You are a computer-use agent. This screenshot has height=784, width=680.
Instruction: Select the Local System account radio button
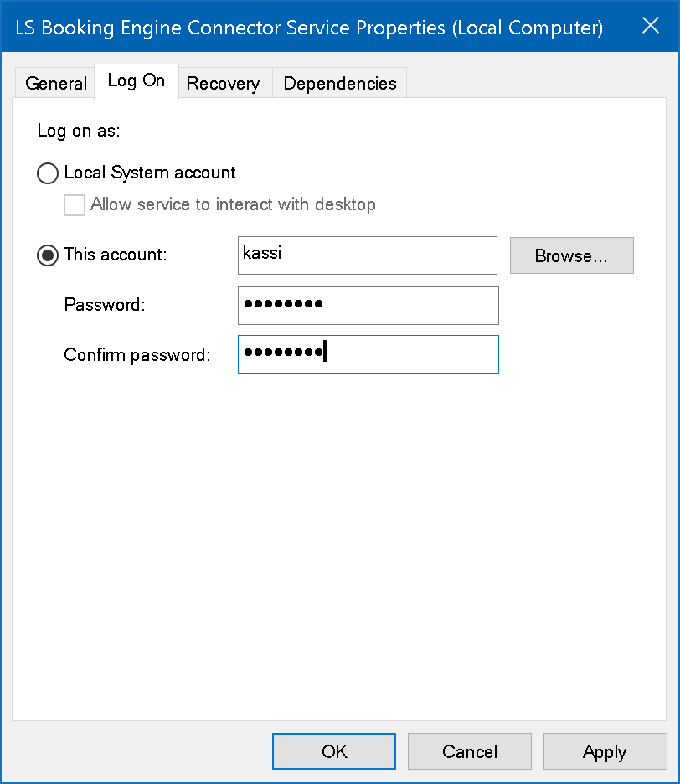(x=49, y=173)
